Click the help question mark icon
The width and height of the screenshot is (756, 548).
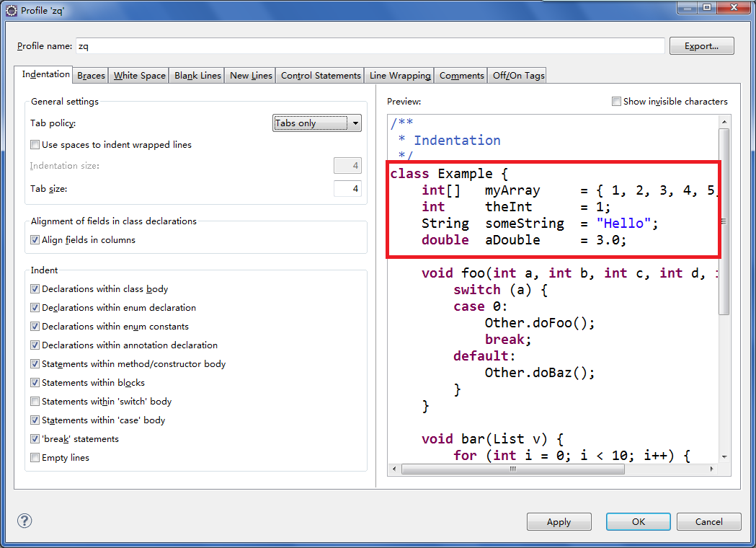(25, 521)
